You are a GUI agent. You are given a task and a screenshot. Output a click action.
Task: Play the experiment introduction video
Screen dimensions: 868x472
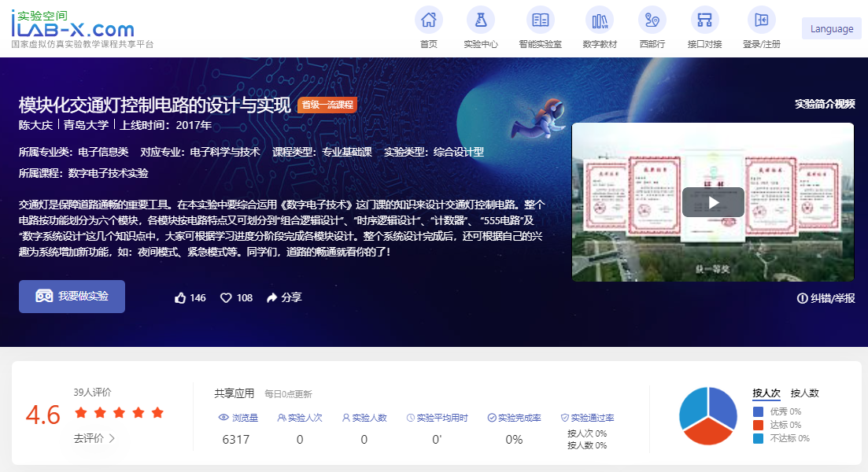pos(713,202)
